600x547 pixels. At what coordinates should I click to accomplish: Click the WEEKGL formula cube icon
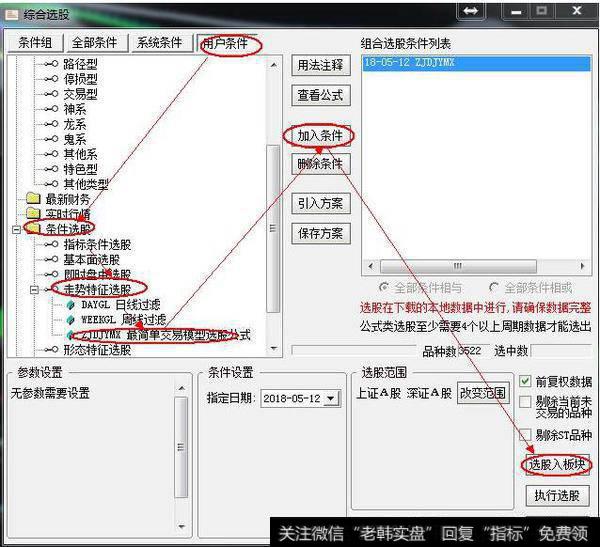click(70, 320)
